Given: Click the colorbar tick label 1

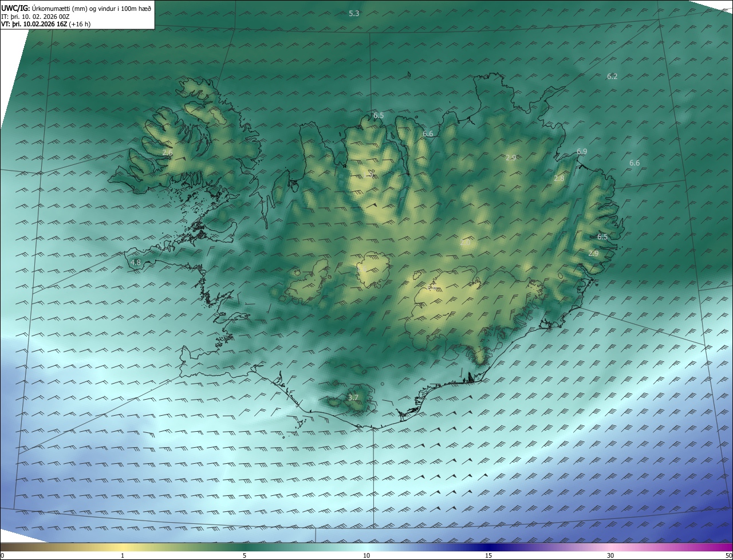Looking at the screenshot, I should pyautogui.click(x=123, y=555).
